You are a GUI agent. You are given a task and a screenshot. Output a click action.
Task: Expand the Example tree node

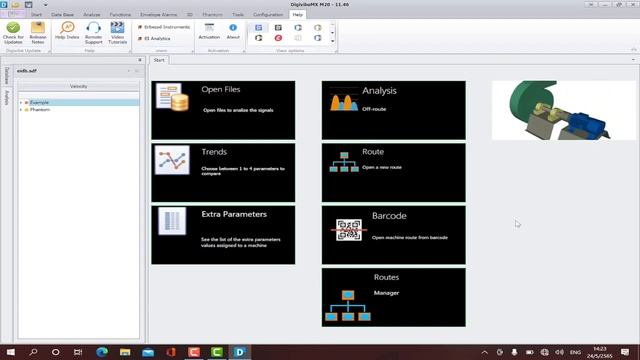click(x=21, y=102)
